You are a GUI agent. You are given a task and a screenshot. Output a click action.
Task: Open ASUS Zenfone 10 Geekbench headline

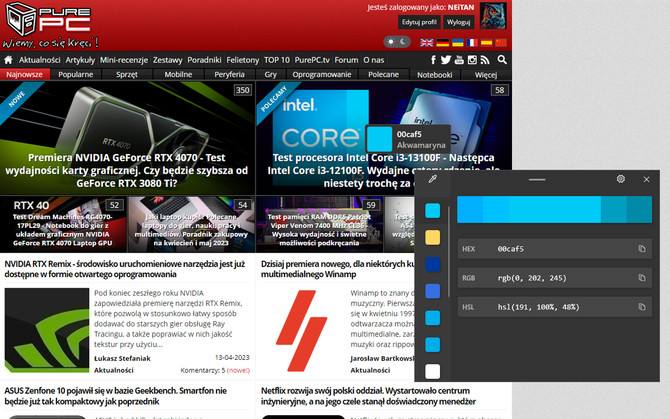116,396
